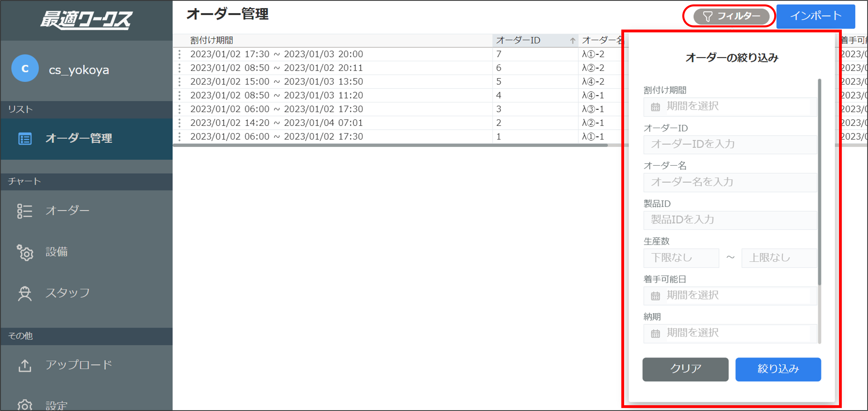Open 納期 period picker field
The image size is (868, 411).
tap(730, 333)
